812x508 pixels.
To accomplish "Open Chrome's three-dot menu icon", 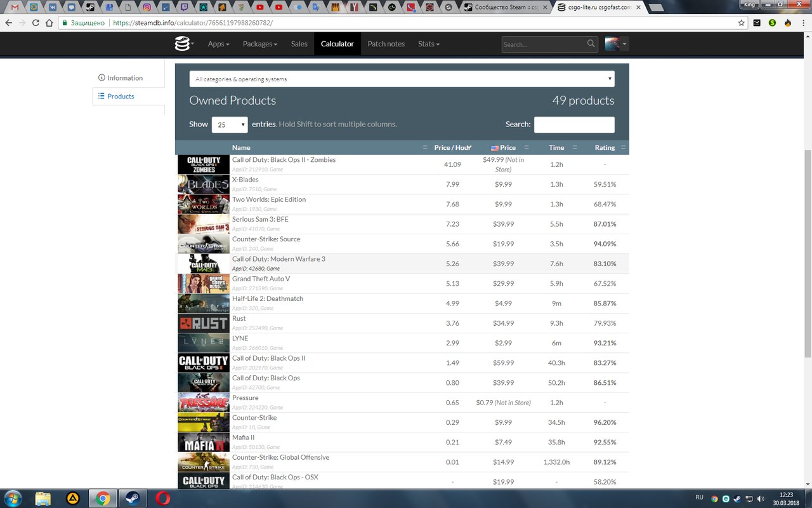I will [802, 22].
